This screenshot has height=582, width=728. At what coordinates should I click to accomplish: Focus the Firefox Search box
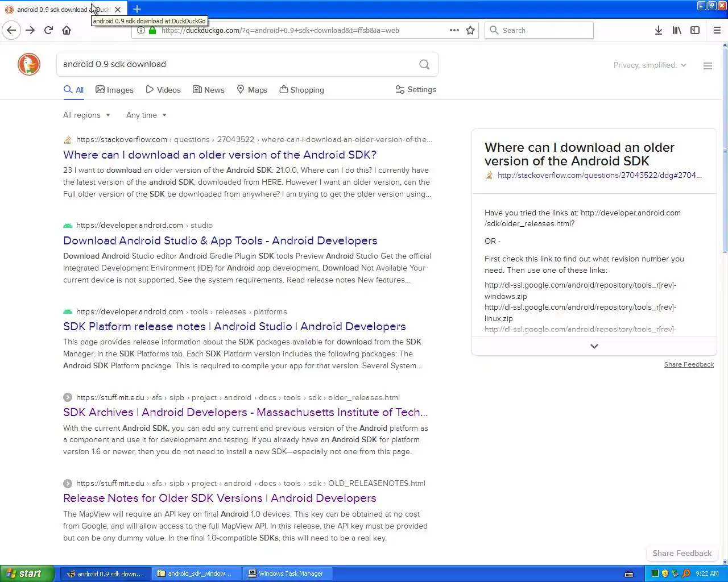pyautogui.click(x=539, y=30)
